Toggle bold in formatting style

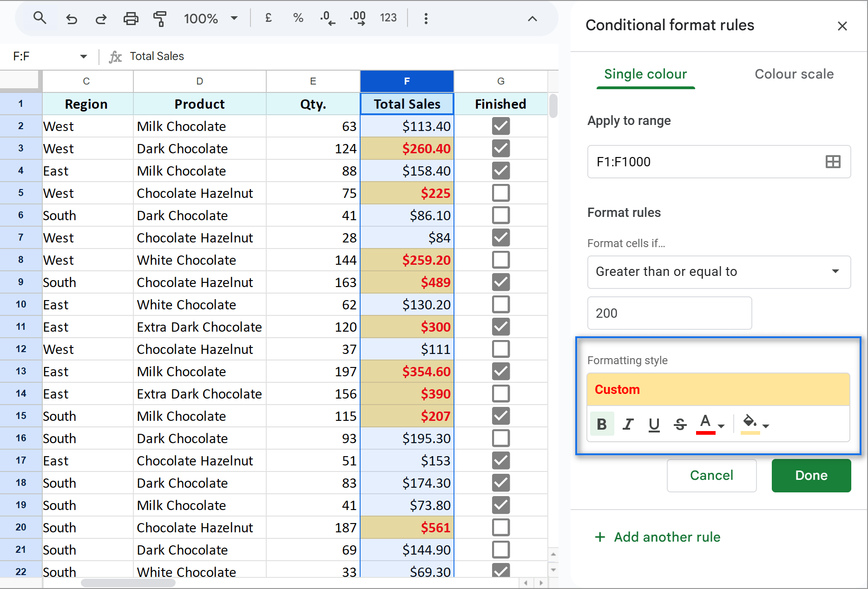602,424
